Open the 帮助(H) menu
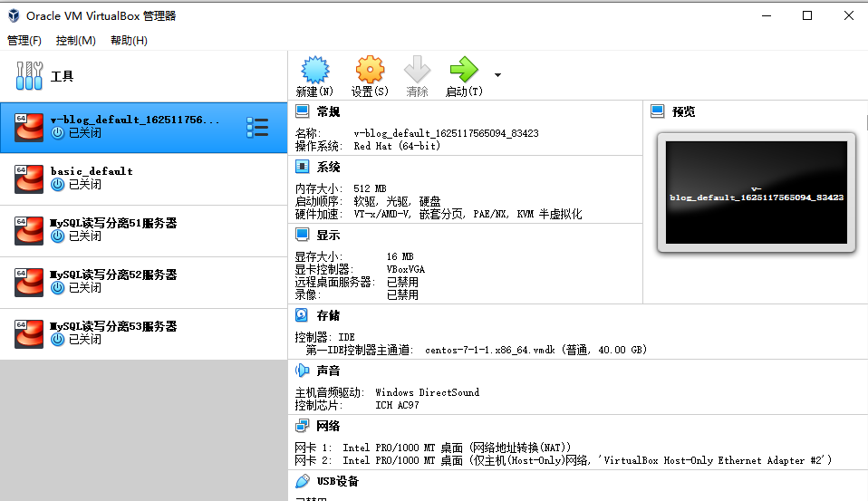Viewport: 868px width, 501px height. point(129,41)
